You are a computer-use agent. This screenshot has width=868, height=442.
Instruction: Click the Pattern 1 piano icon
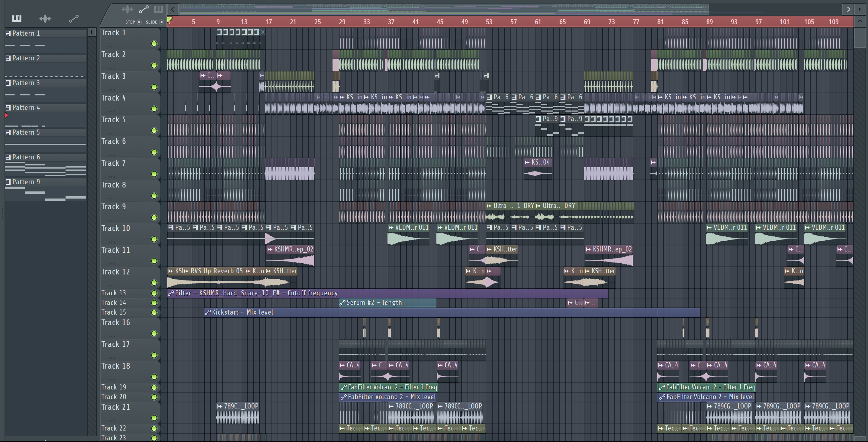(8, 33)
